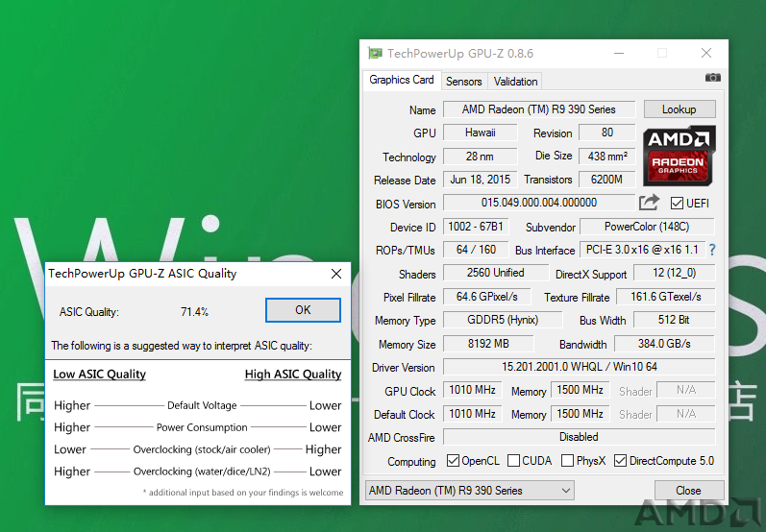
Task: Click the GPU Clock row Memory 1500 MHz
Action: (581, 390)
